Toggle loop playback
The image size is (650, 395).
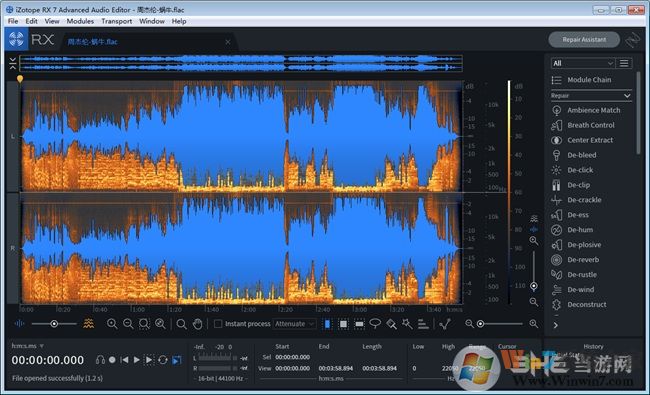(x=163, y=360)
